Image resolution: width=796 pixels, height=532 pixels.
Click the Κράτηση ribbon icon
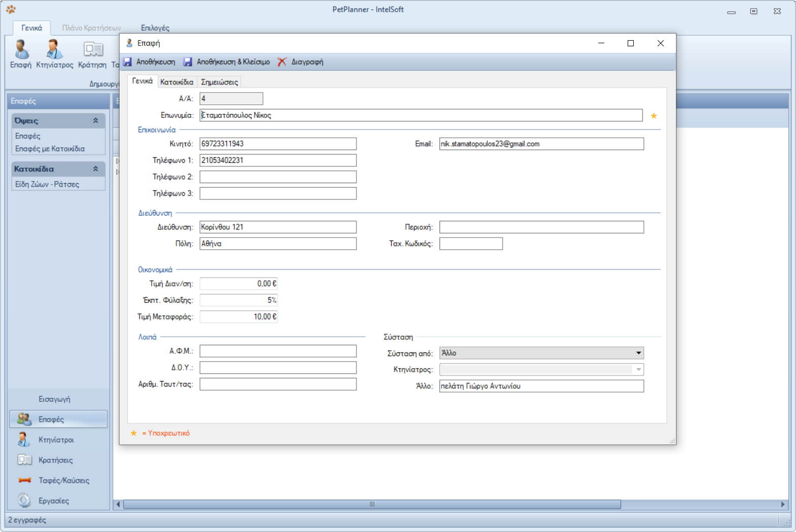coord(93,50)
